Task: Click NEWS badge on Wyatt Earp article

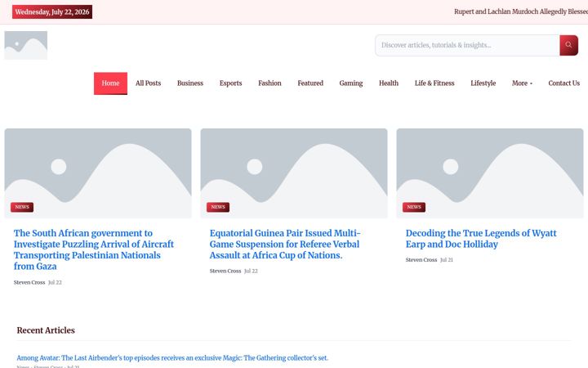Action: pyautogui.click(x=414, y=207)
